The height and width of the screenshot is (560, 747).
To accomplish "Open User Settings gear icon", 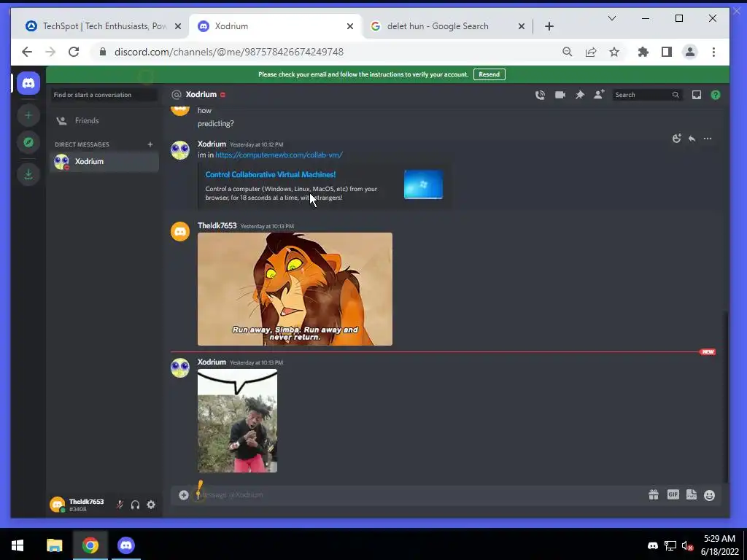I will point(151,505).
